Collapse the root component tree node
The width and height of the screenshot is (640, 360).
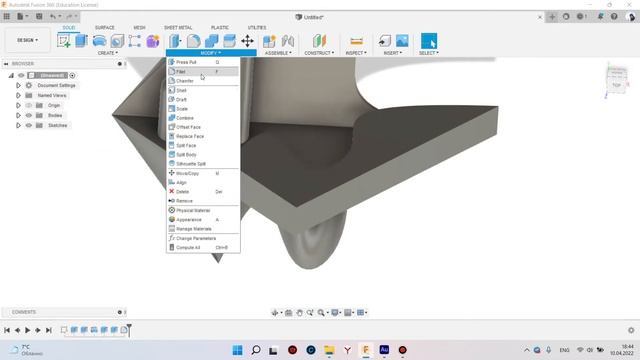pos(11,76)
